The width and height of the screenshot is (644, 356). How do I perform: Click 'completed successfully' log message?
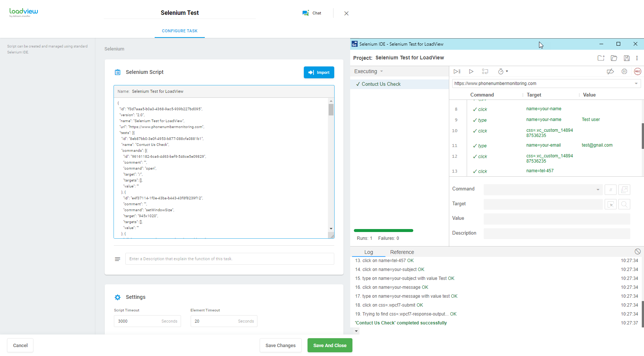401,323
